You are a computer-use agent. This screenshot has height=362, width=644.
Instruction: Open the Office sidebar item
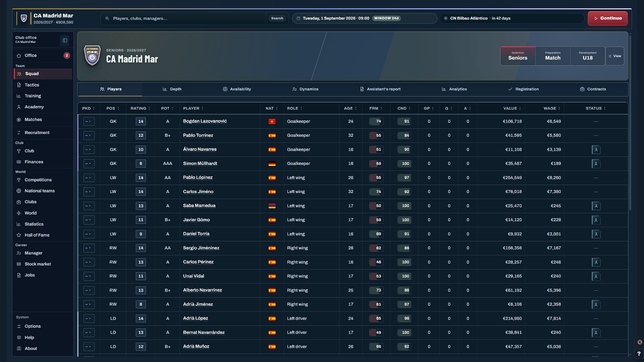click(x=43, y=55)
